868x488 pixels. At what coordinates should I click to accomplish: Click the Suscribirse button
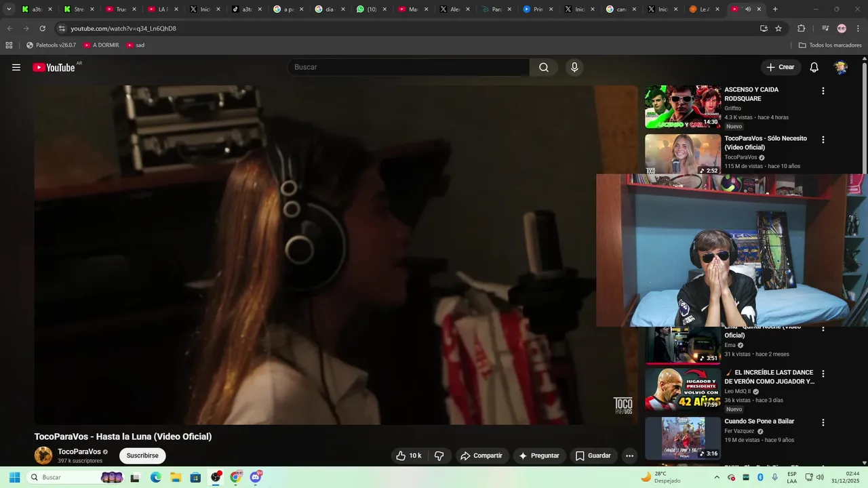(x=142, y=455)
